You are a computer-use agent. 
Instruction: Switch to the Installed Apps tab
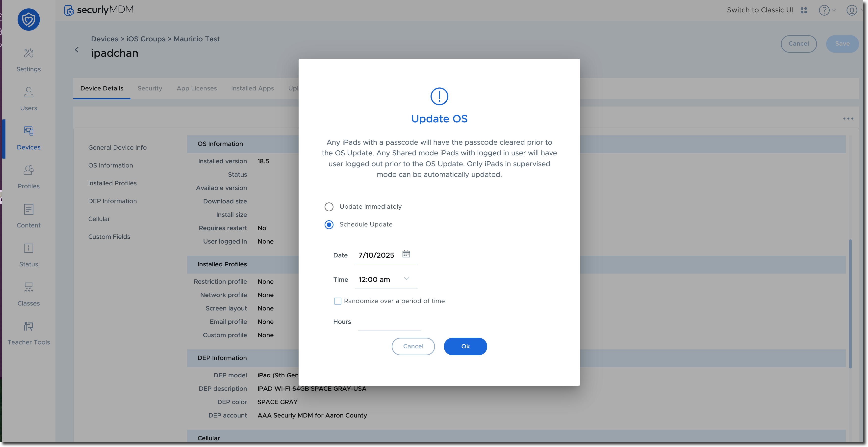252,88
